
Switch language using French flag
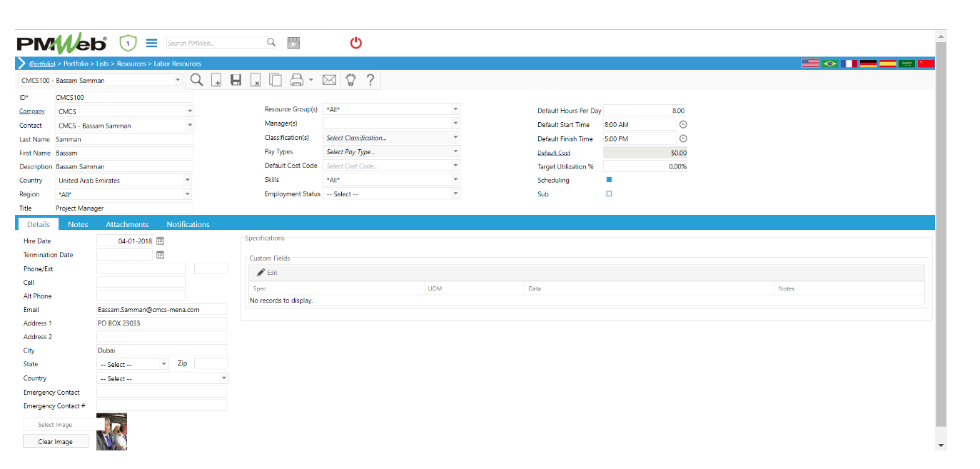coord(849,64)
